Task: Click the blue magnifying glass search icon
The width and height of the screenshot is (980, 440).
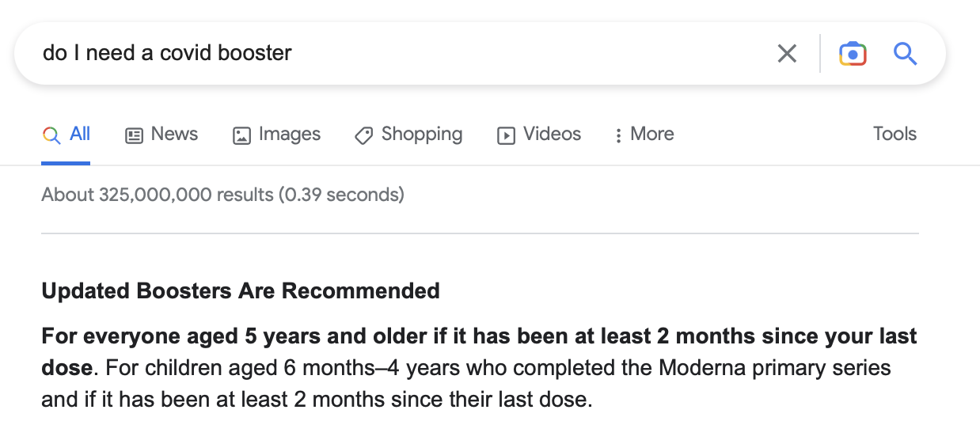Action: [x=905, y=54]
